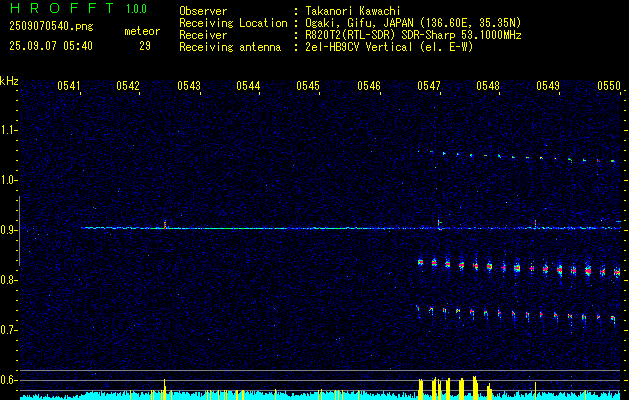Click the filename 2509070540.png

pyautogui.click(x=51, y=27)
